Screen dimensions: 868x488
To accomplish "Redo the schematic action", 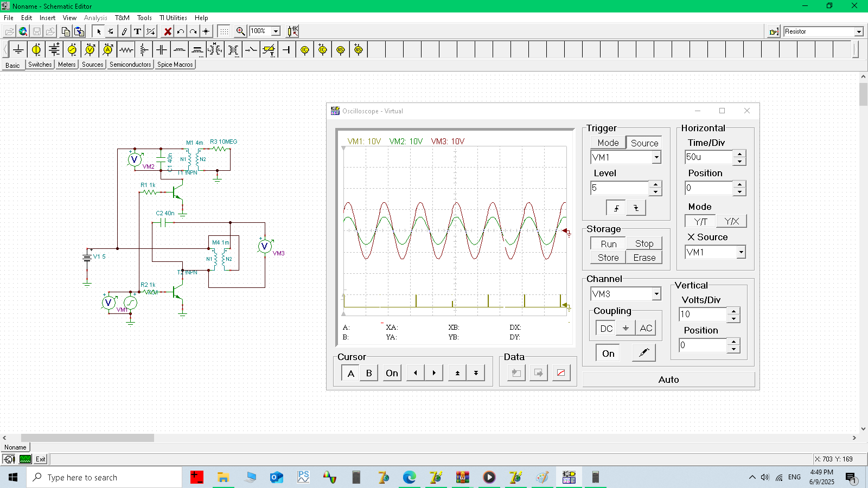I will pos(193,31).
